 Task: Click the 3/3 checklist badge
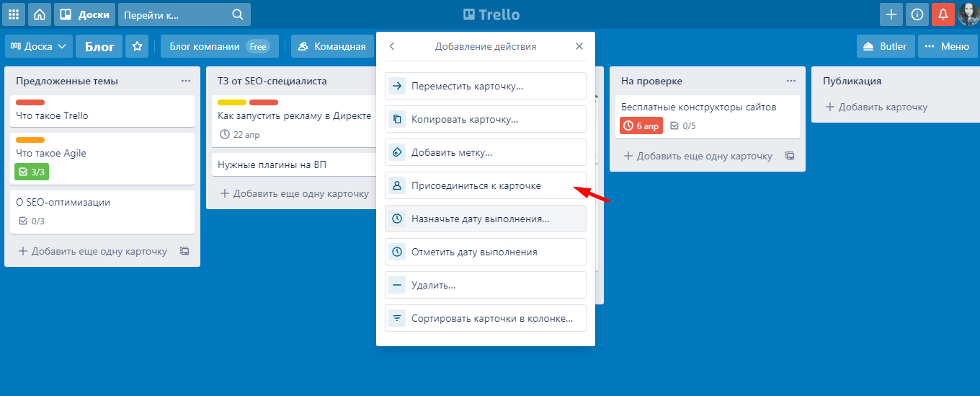(32, 172)
